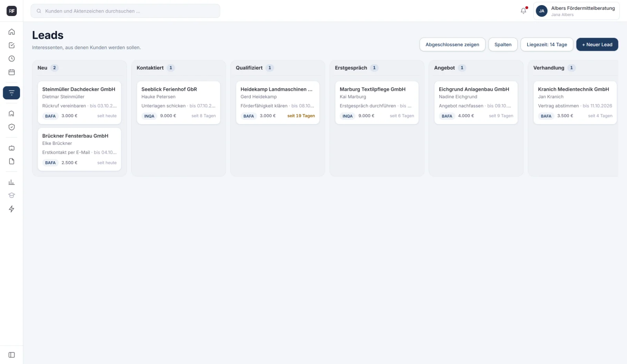This screenshot has width=627, height=364.
Task: Click the + Neuer Lead button
Action: point(597,45)
